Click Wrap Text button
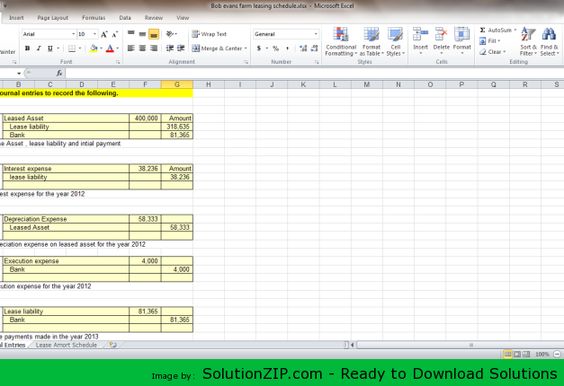Screen dimensions: 564x386 click(x=209, y=34)
